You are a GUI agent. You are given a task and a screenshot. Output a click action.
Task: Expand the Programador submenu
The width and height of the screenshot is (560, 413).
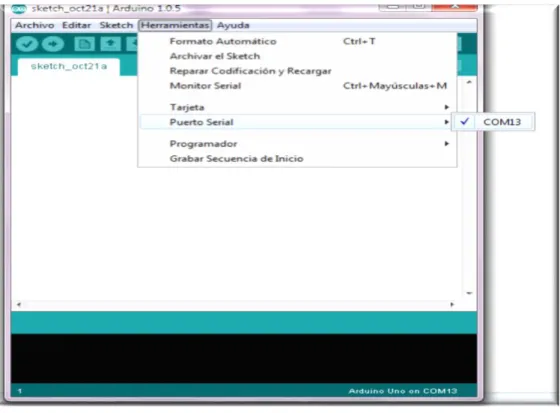pyautogui.click(x=297, y=144)
